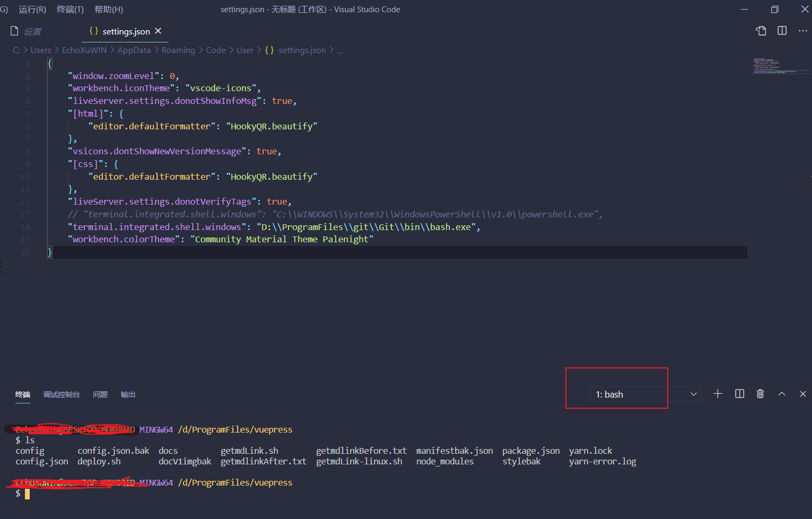Click the closing brace on line 16
This screenshot has height=519, width=812.
pyautogui.click(x=50, y=252)
